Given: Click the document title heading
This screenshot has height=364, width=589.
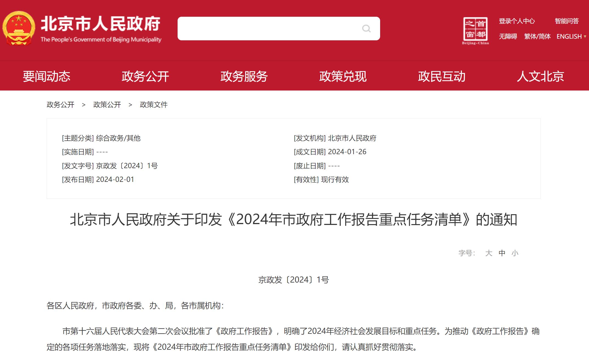Looking at the screenshot, I should (294, 219).
